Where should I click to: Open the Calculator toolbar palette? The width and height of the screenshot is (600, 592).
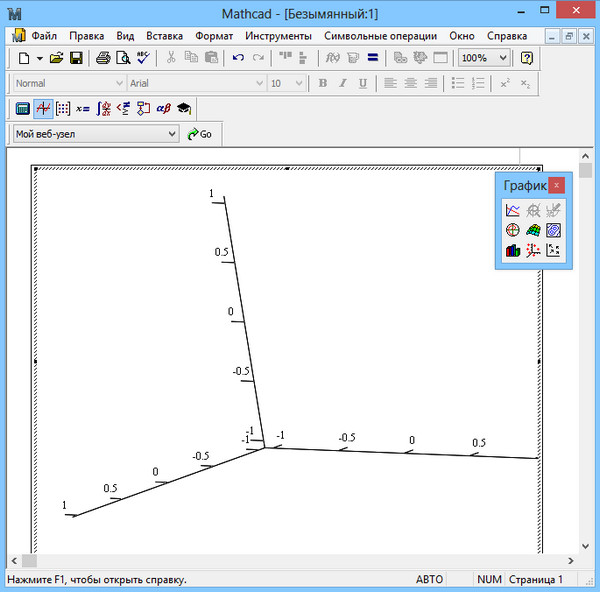click(23, 108)
